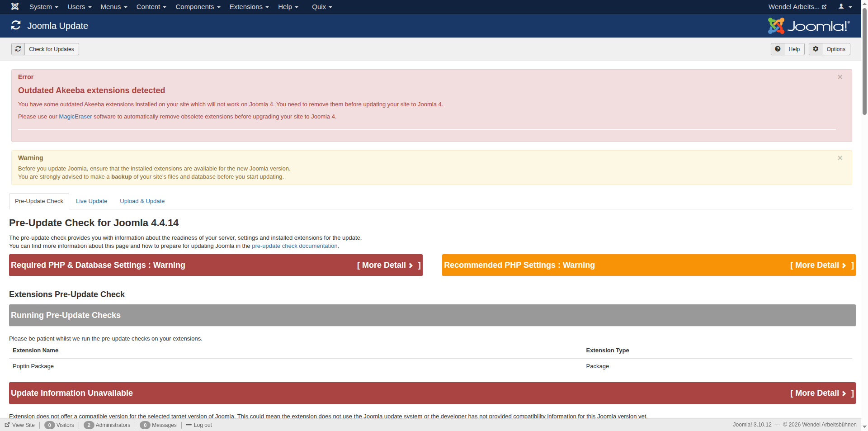The image size is (868, 431).
Task: Open the pre-update check documentation
Action: (x=294, y=246)
